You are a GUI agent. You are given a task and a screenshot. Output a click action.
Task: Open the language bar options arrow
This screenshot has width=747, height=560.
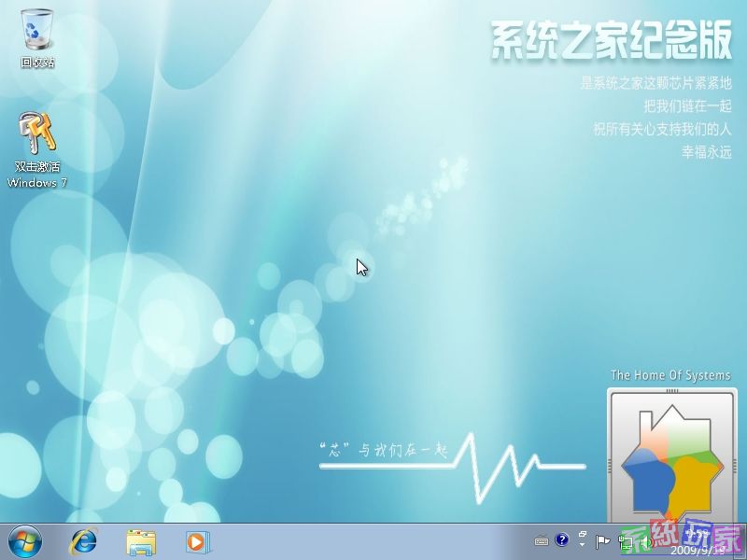(582, 544)
